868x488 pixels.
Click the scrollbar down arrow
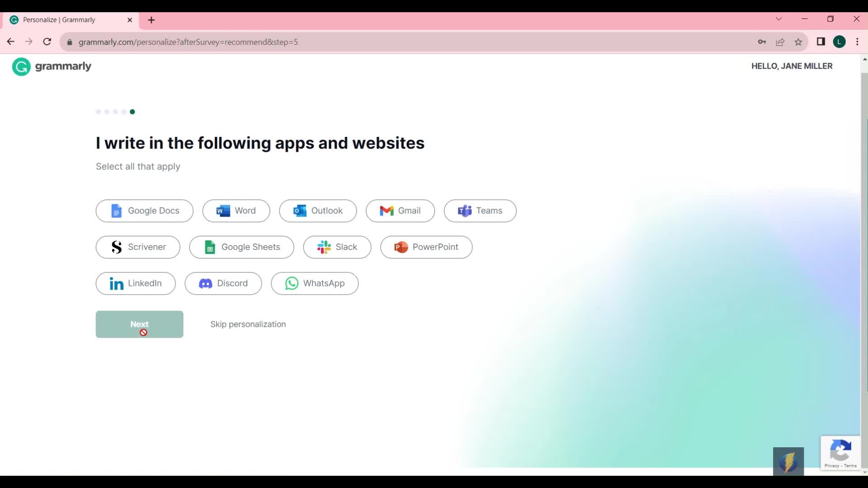tap(864, 472)
